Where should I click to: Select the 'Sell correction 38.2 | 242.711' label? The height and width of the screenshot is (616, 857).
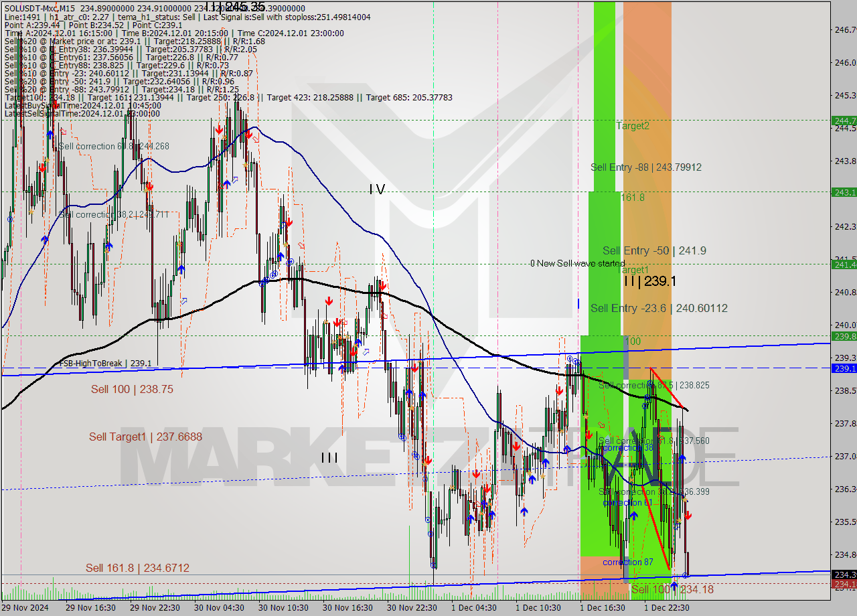coord(114,214)
